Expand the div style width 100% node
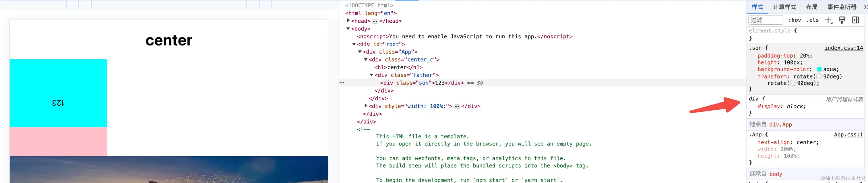The image size is (868, 183). tap(366, 106)
